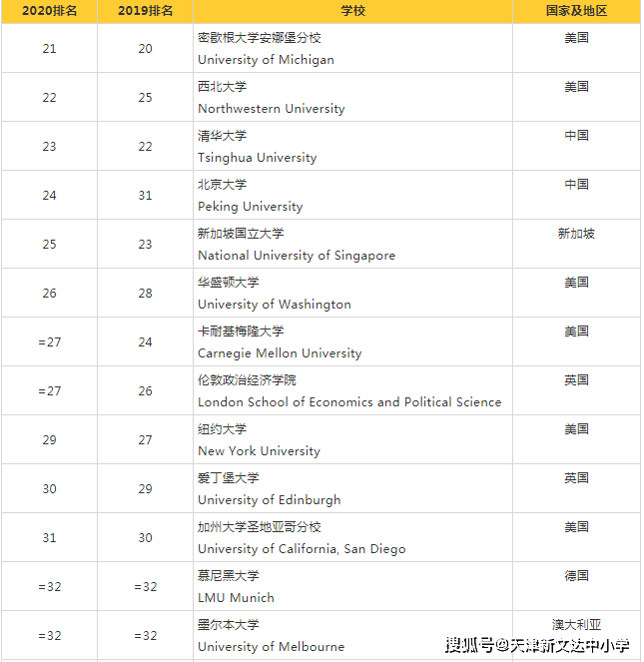
Task: Click the text 密歇根大学安娜堡分校
Action: [x=260, y=38]
